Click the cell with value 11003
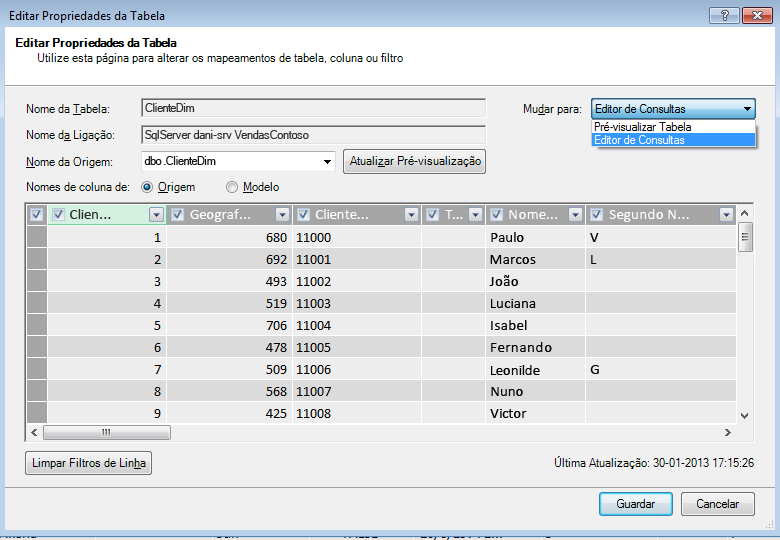 click(357, 303)
